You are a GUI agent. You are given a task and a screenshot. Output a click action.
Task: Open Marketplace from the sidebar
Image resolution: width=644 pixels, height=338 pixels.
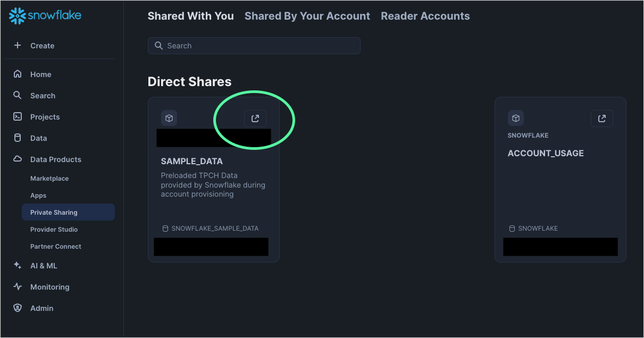[49, 178]
